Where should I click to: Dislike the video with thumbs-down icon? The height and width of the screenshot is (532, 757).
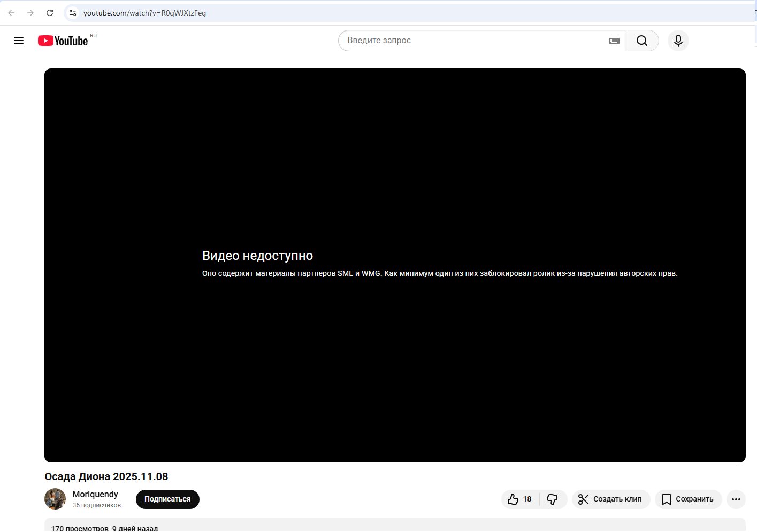553,499
